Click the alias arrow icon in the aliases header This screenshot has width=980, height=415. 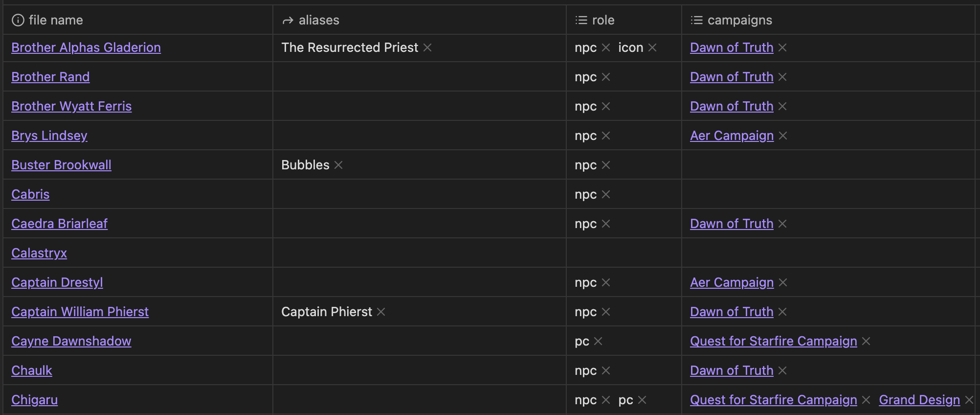(x=287, y=20)
